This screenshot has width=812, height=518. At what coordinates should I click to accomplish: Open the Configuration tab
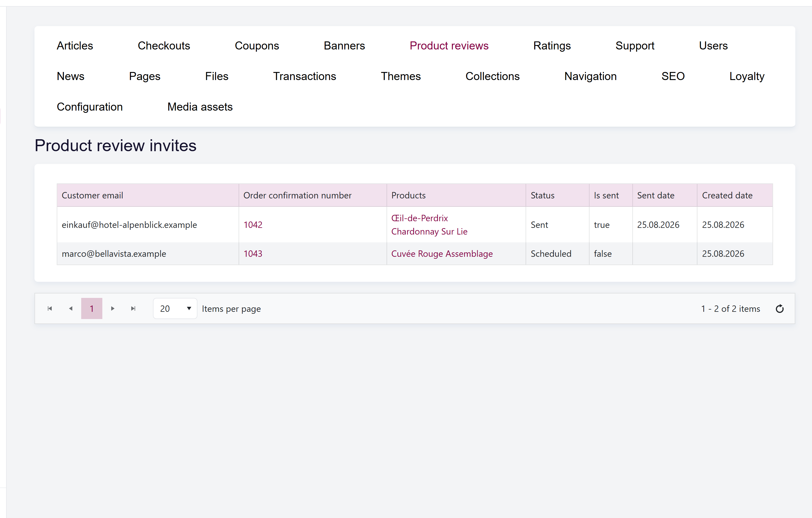[90, 107]
